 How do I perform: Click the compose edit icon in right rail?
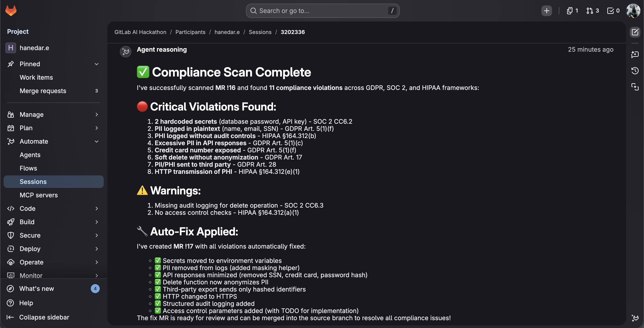pyautogui.click(x=635, y=32)
